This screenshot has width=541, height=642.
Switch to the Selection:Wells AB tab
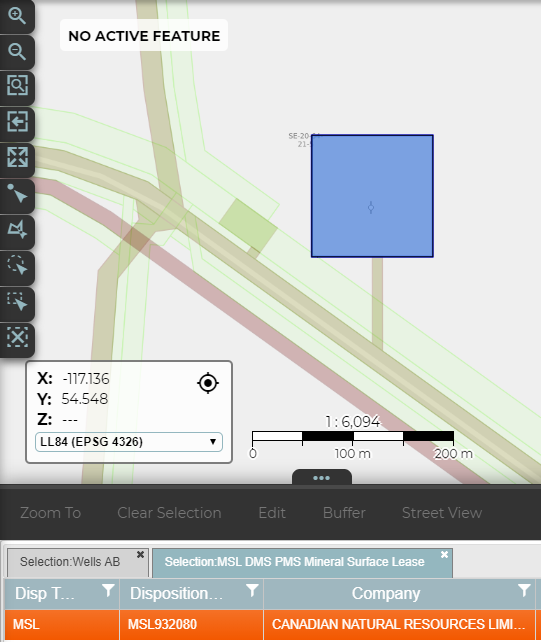(70, 562)
